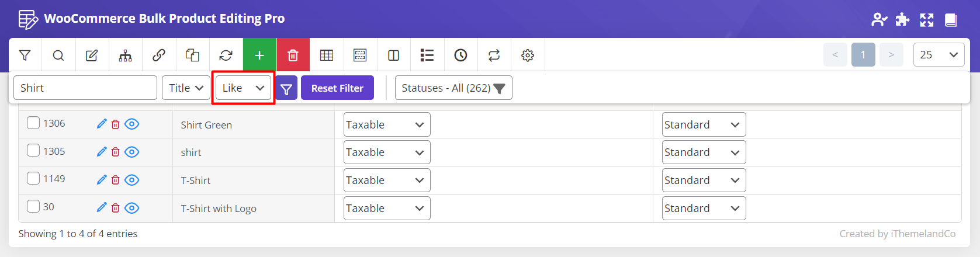Viewport: 980px width, 257px height.
Task: View product 30 with eye icon
Action: 132,207
